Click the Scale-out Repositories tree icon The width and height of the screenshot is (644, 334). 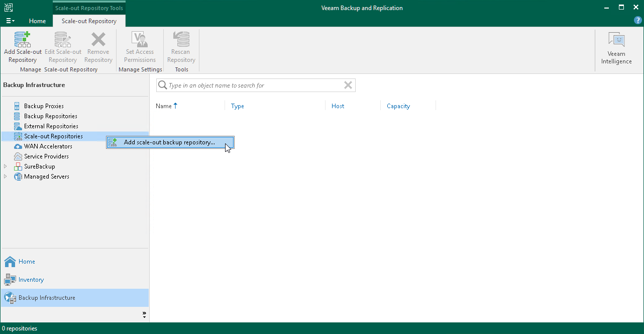pos(18,136)
